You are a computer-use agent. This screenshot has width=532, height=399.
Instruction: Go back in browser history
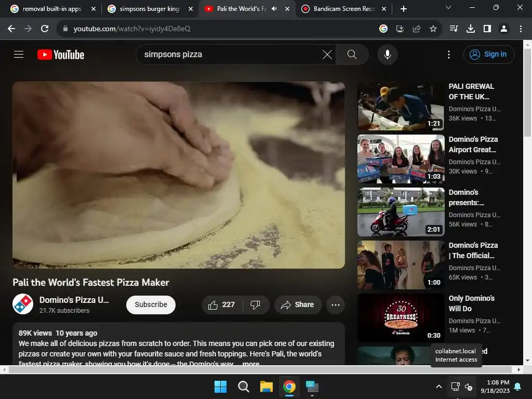11,29
